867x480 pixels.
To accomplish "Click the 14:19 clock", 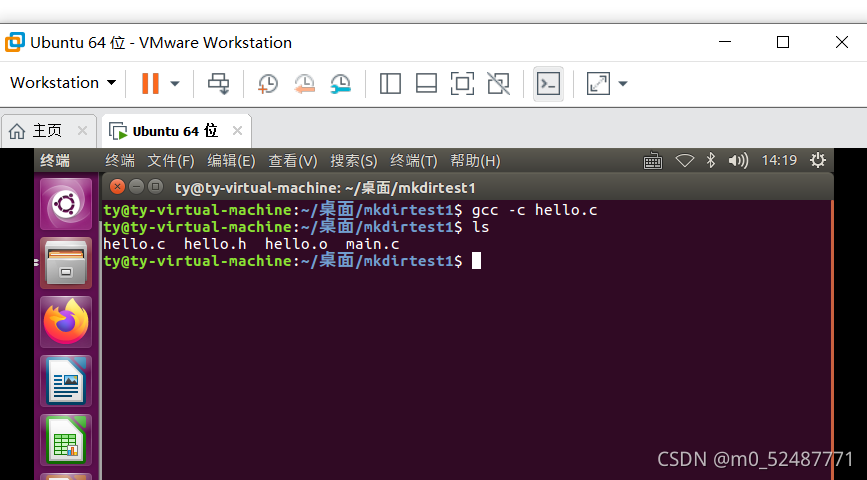I will click(x=779, y=160).
